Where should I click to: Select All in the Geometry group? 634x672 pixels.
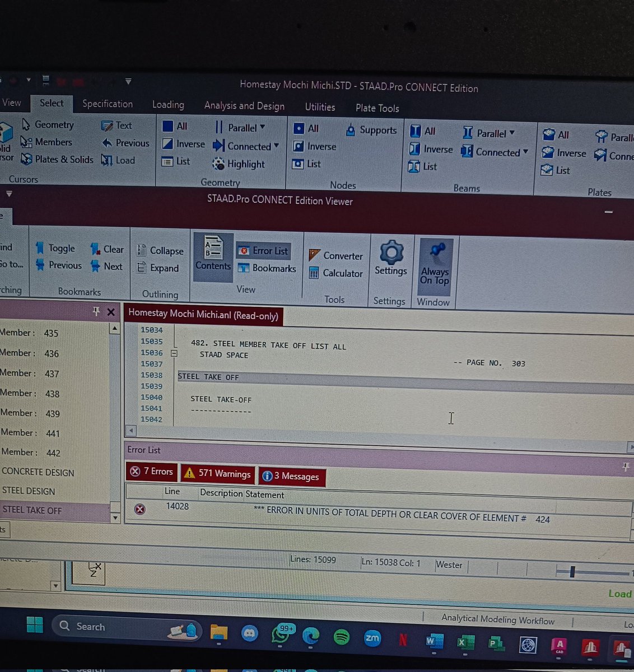[x=175, y=126]
